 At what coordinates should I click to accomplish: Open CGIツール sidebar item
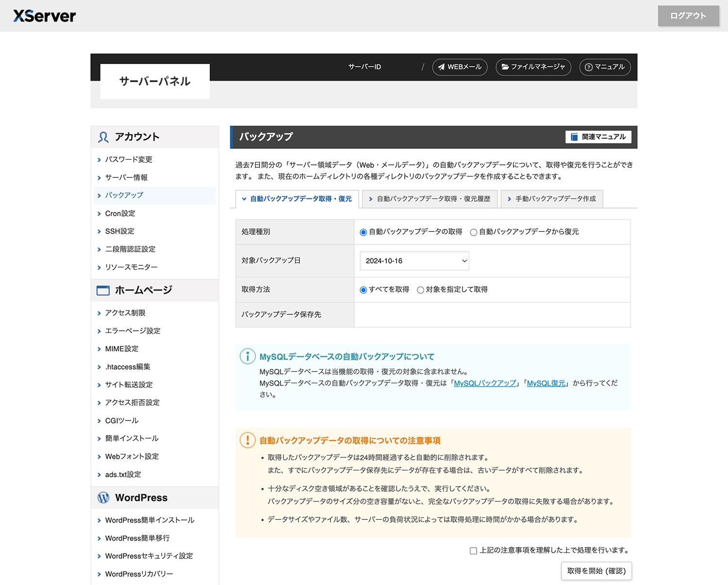tap(122, 421)
